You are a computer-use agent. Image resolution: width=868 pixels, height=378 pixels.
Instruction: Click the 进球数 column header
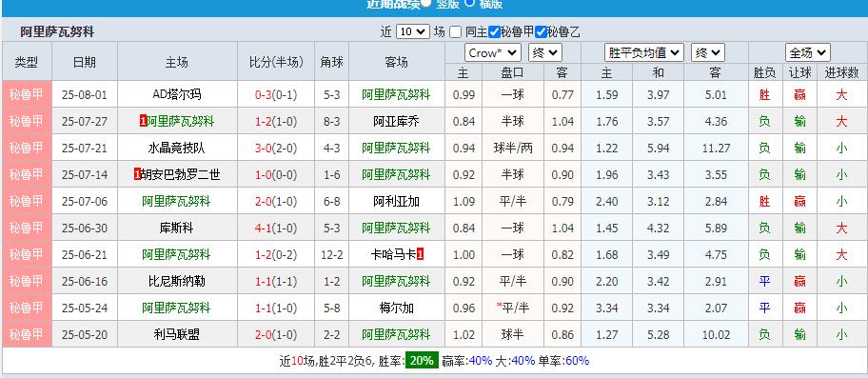point(841,72)
